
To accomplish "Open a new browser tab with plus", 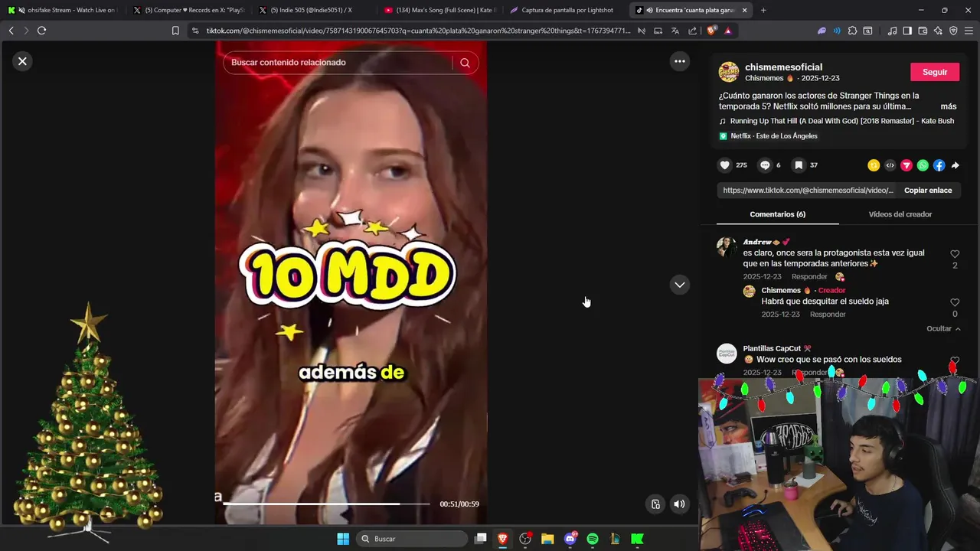I will [763, 10].
